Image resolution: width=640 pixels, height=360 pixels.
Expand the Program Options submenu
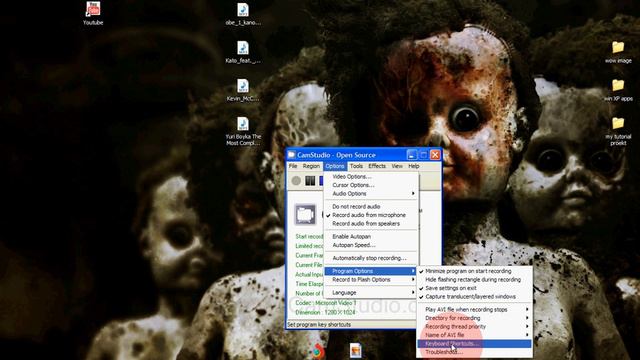coord(371,271)
